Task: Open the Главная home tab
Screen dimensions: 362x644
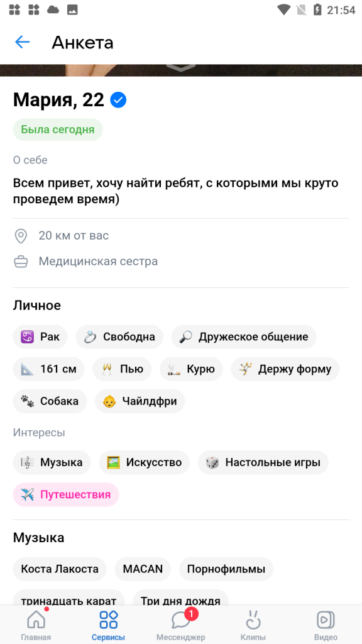Action: pyautogui.click(x=36, y=625)
